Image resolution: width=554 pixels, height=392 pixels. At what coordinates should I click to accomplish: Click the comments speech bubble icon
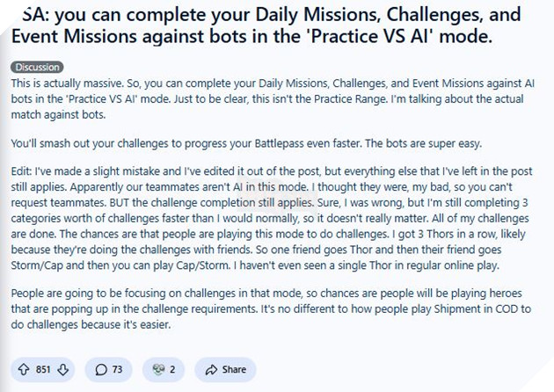101,370
